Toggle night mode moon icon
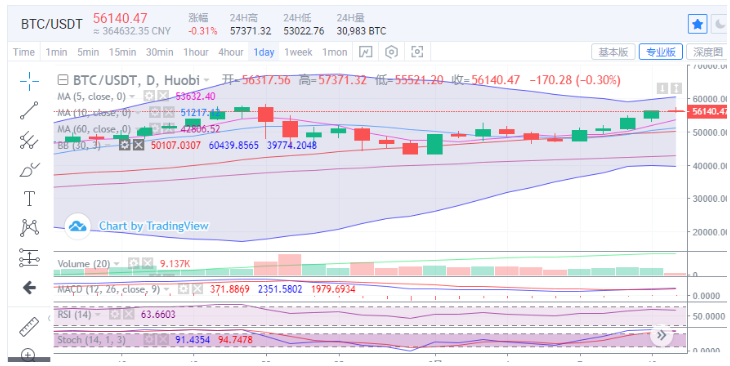 coord(721,24)
